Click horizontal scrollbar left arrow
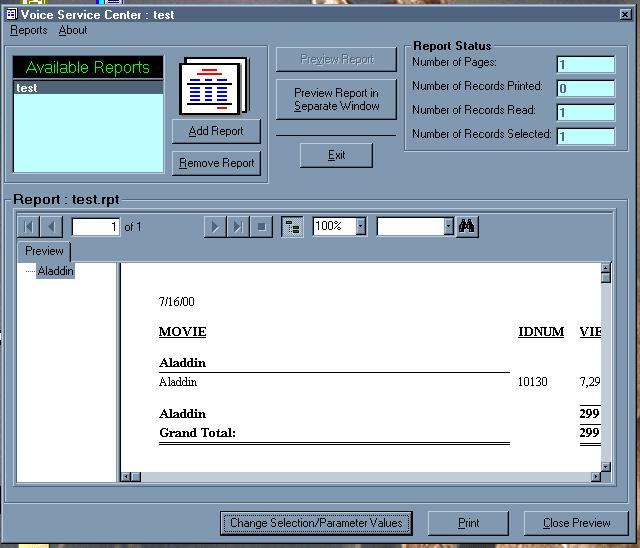Screen dimensions: 640x548 pos(126,477)
